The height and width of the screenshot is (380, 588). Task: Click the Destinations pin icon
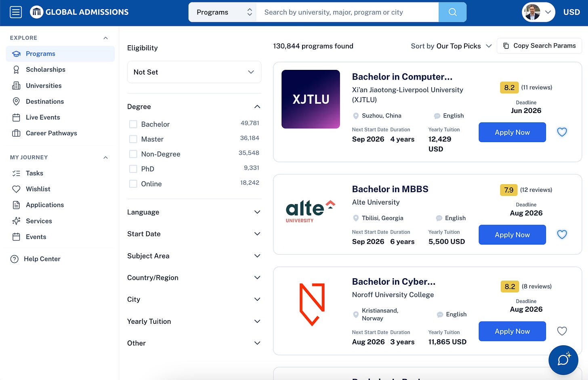coord(16,101)
